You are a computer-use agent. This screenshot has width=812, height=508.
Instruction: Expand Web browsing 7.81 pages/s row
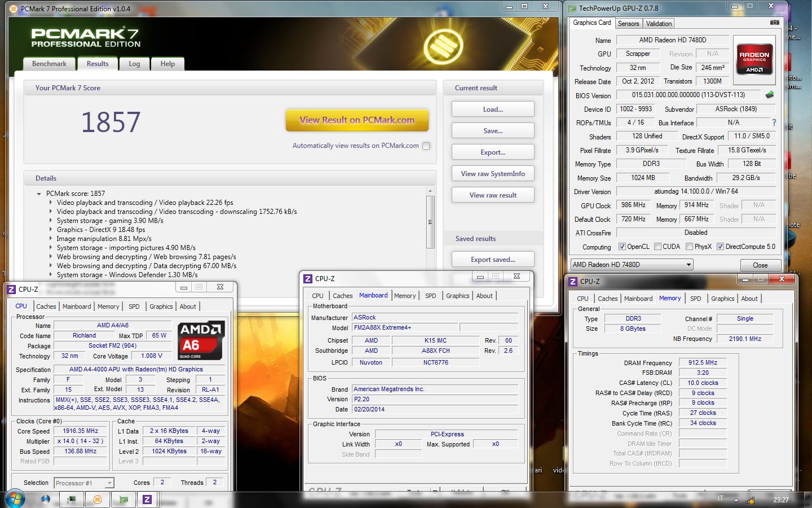tap(50, 257)
